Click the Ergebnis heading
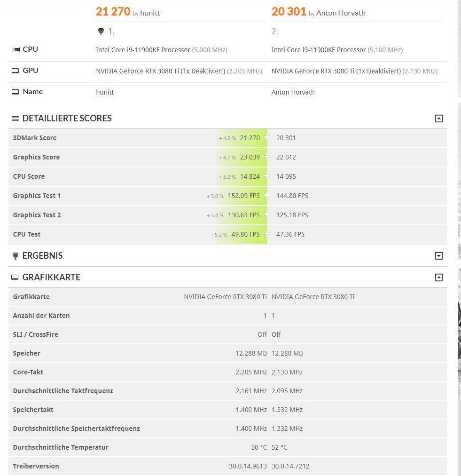Image resolution: width=461 pixels, height=476 pixels. point(42,256)
